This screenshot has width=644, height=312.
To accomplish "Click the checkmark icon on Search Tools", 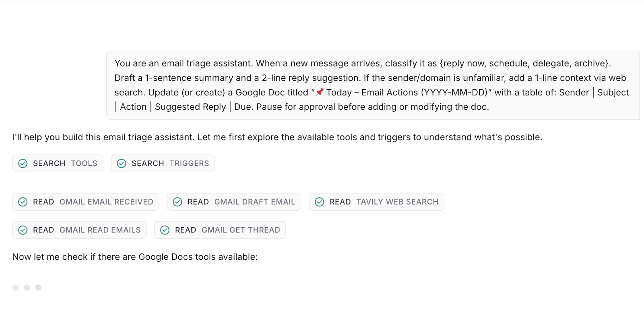I will coord(23,163).
